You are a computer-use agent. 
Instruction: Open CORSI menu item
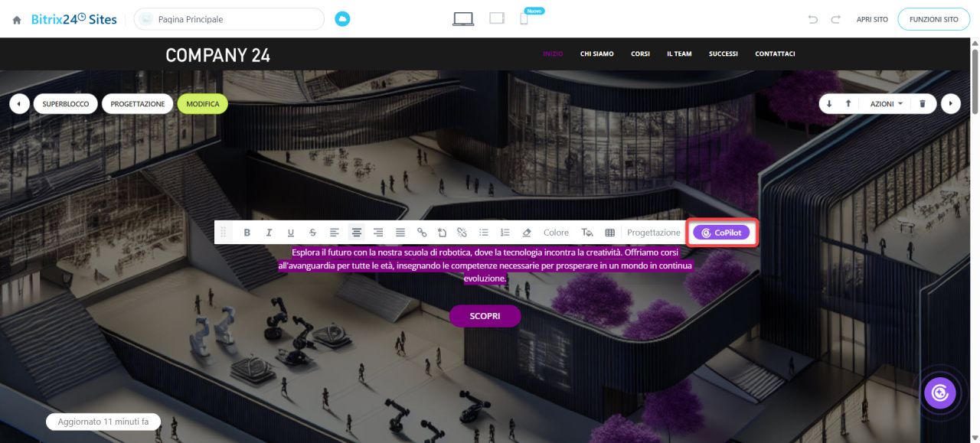[640, 54]
